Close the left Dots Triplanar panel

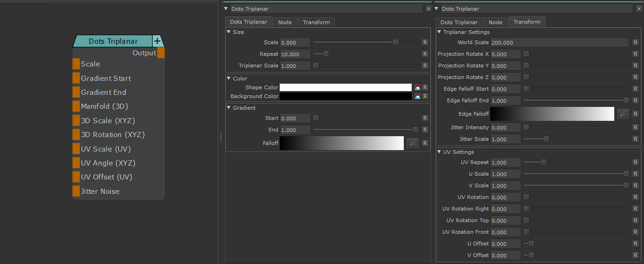(x=428, y=8)
